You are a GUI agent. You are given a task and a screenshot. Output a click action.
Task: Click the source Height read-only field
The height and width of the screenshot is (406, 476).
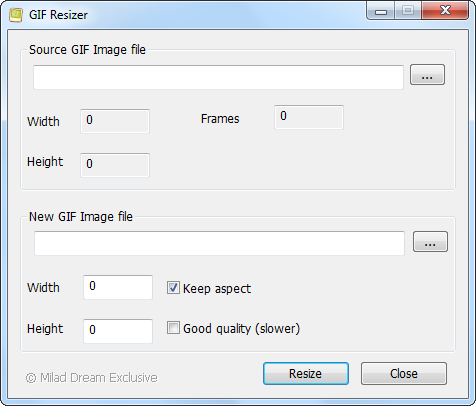click(x=115, y=165)
